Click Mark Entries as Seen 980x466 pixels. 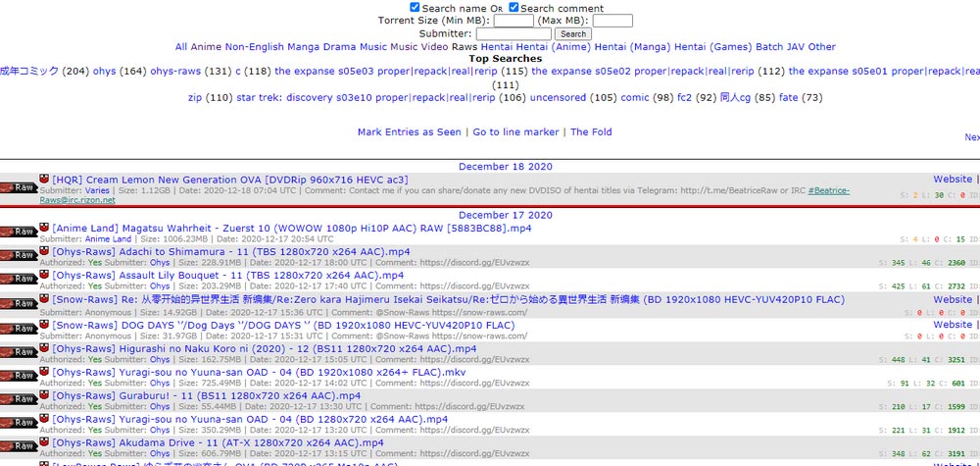coord(410,132)
